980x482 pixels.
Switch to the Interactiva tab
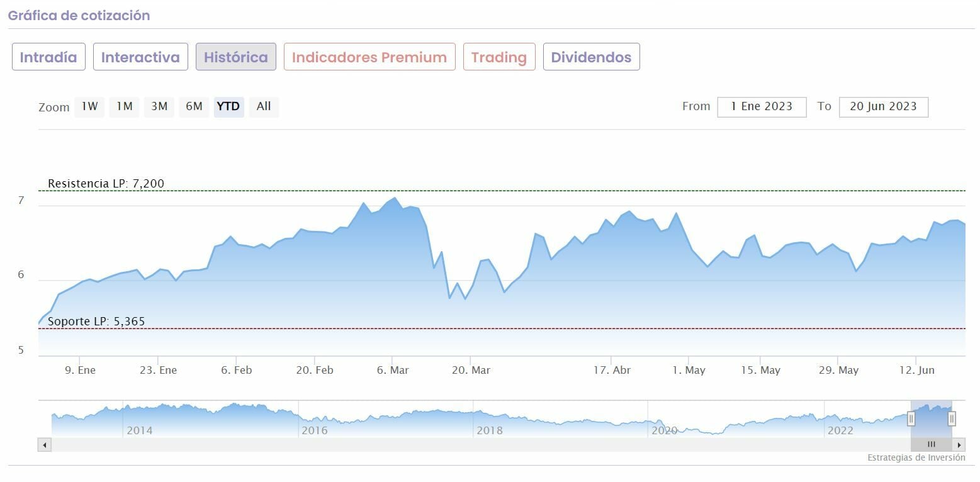140,57
